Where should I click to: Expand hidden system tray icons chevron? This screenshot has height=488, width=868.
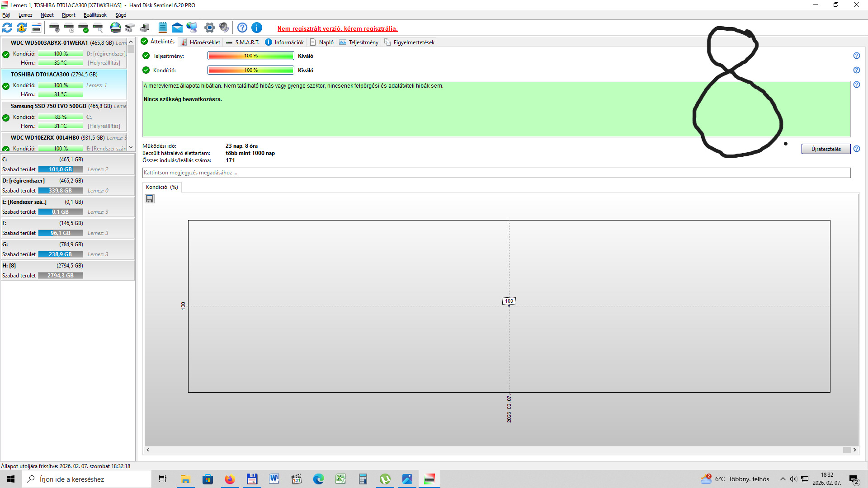tap(783, 479)
